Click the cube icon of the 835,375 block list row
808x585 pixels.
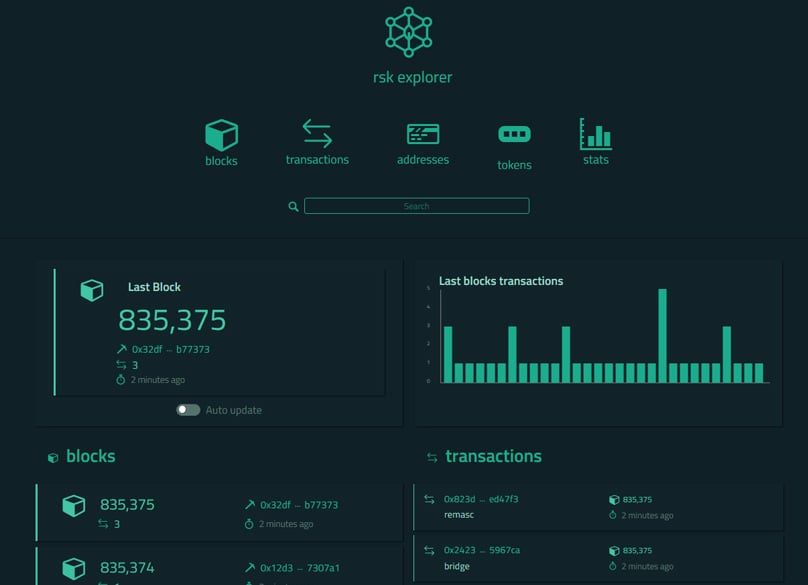pos(74,506)
